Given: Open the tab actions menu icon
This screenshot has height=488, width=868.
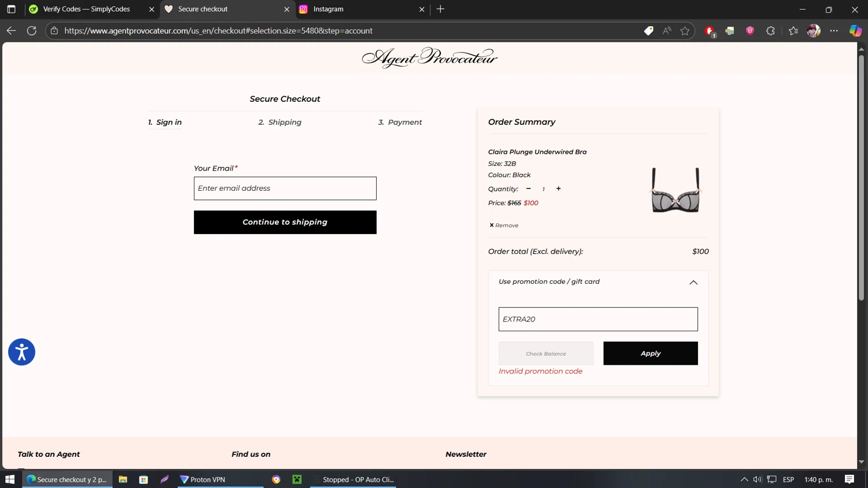Looking at the screenshot, I should click(11, 9).
